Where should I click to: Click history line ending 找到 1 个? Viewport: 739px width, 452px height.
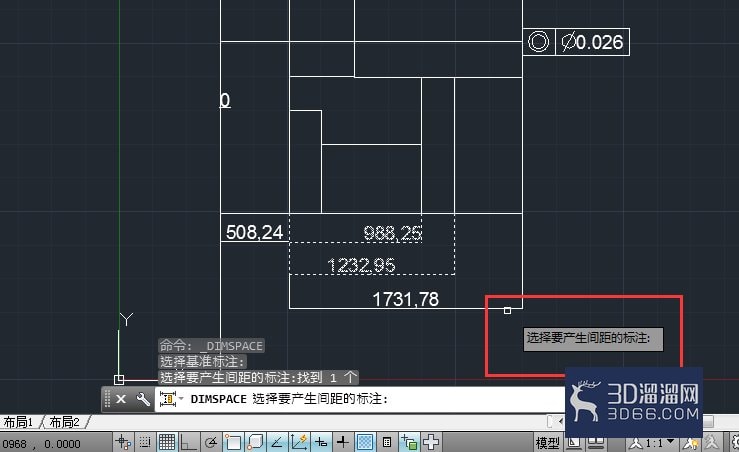point(258,377)
